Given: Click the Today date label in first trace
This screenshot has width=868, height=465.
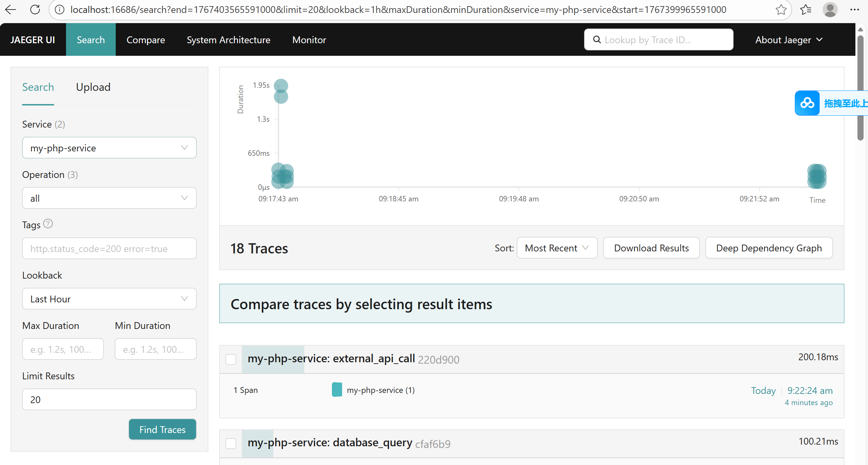Looking at the screenshot, I should (763, 391).
